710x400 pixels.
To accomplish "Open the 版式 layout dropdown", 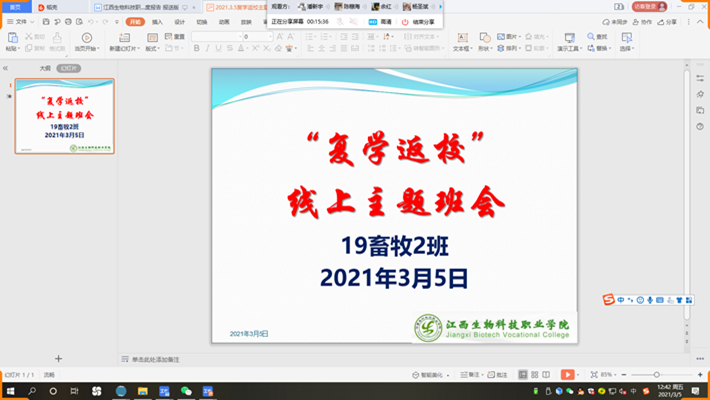I will [152, 48].
